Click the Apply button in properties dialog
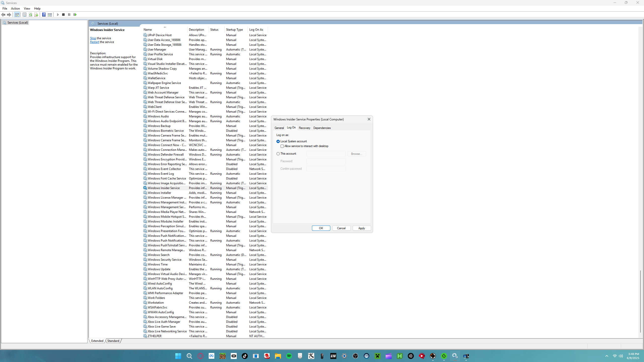Viewport: 644px width, 362px height. click(361, 228)
